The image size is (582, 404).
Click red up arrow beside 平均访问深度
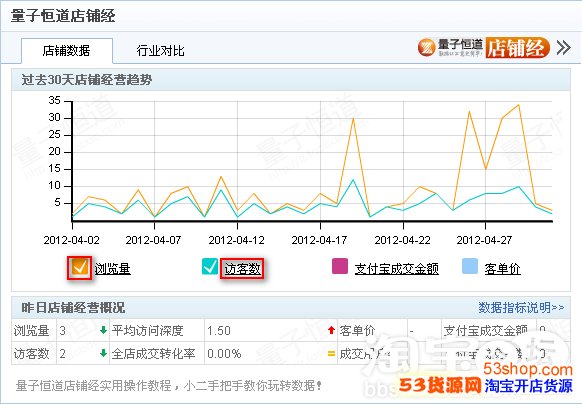331,330
